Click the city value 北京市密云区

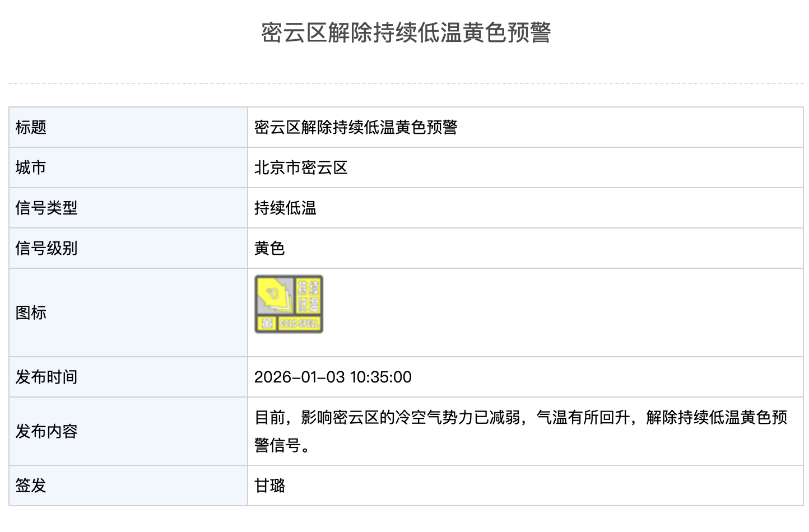[x=301, y=168]
